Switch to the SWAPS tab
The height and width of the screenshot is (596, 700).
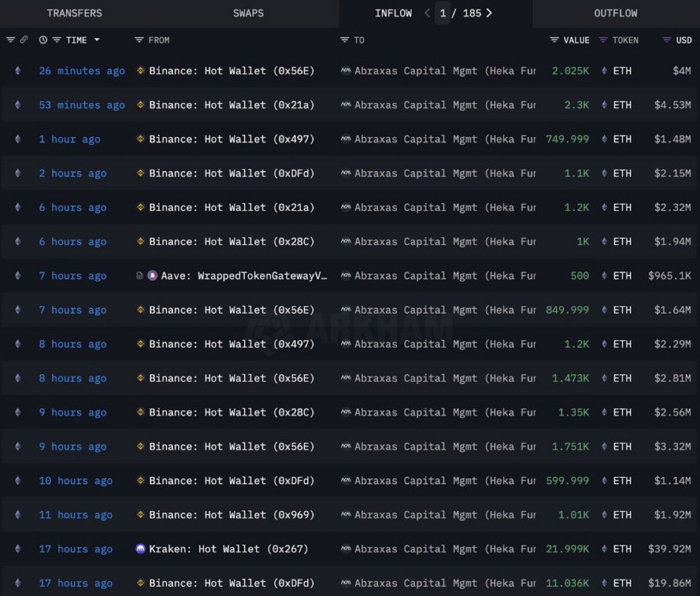pyautogui.click(x=248, y=14)
